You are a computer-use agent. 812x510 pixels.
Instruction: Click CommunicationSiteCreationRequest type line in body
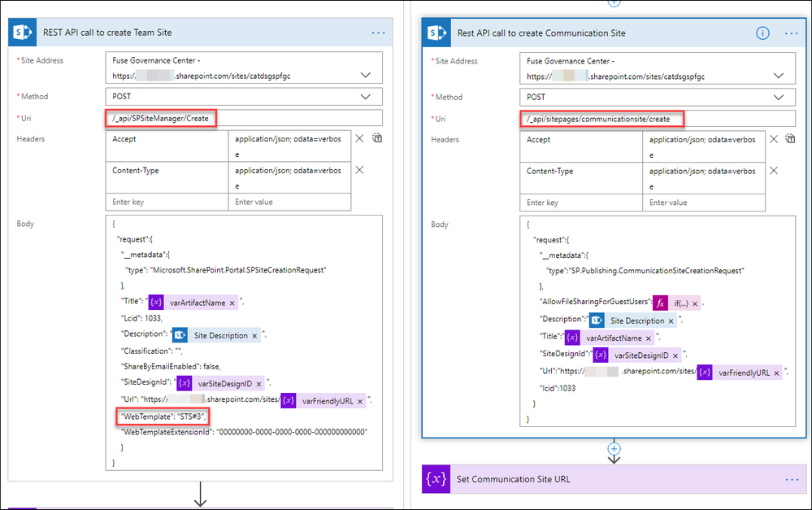(645, 271)
